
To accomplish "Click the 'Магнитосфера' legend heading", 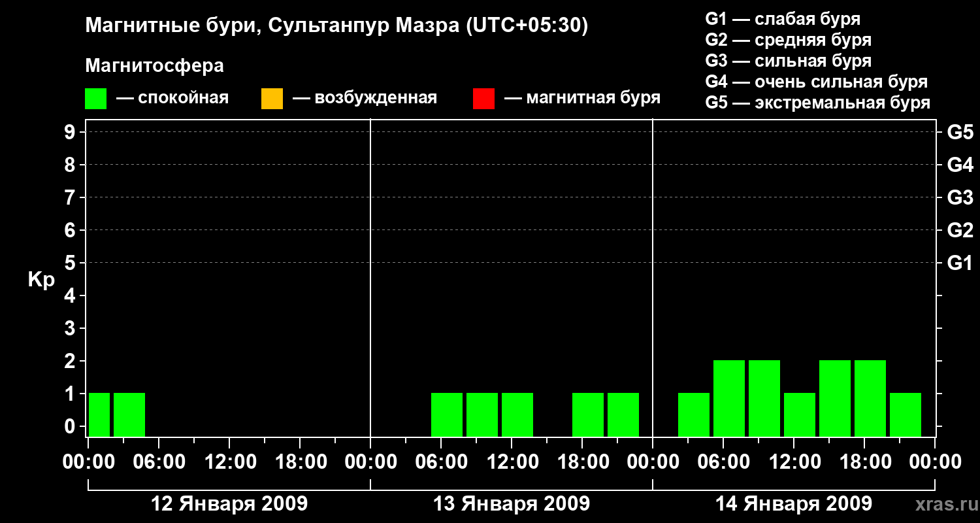I will coord(155,66).
